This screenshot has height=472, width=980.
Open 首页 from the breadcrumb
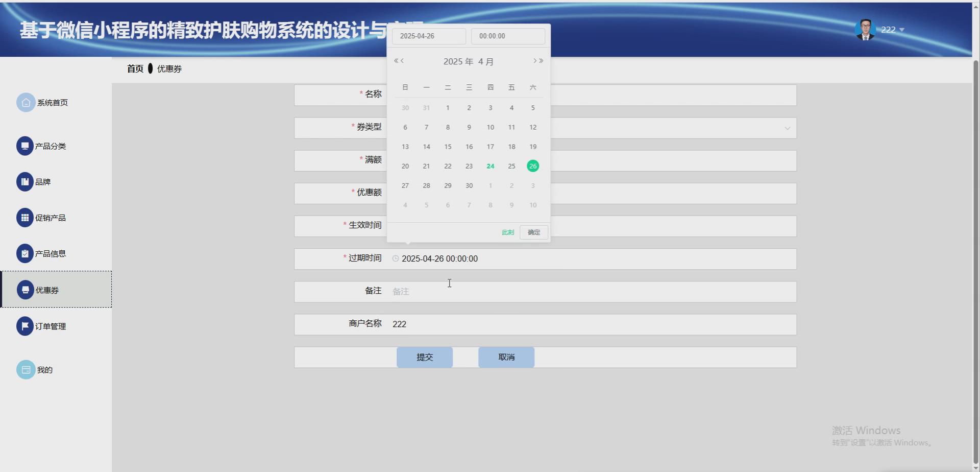(135, 68)
